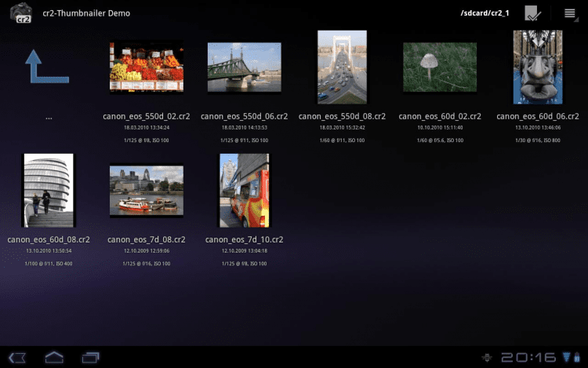Open the fruit market thumbnail canon_eos_550d_02
588x368 pixels.
click(147, 67)
